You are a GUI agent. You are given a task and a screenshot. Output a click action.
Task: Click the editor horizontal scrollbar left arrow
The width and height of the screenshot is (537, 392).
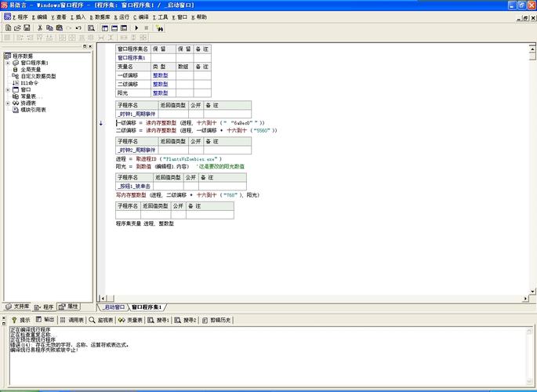coord(103,298)
